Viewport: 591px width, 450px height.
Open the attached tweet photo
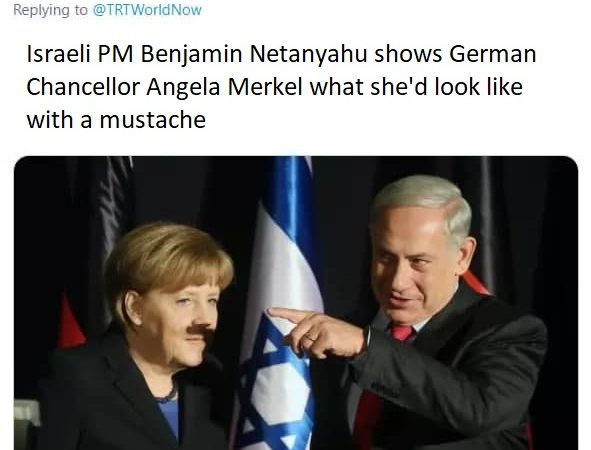296,303
